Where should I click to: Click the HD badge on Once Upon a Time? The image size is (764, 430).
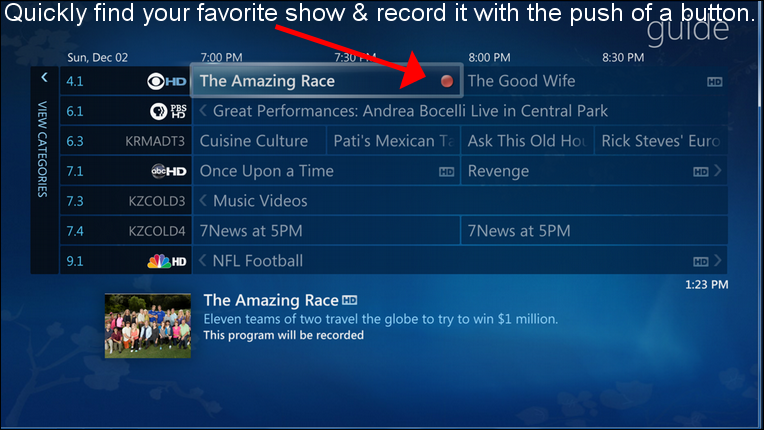click(446, 171)
